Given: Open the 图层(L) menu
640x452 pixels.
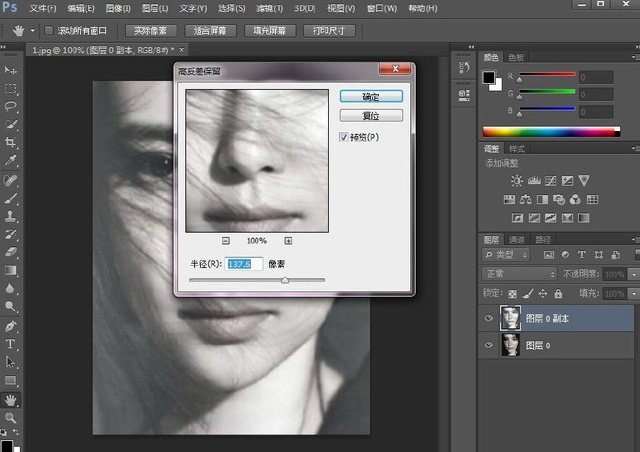Looking at the screenshot, I should click(155, 9).
